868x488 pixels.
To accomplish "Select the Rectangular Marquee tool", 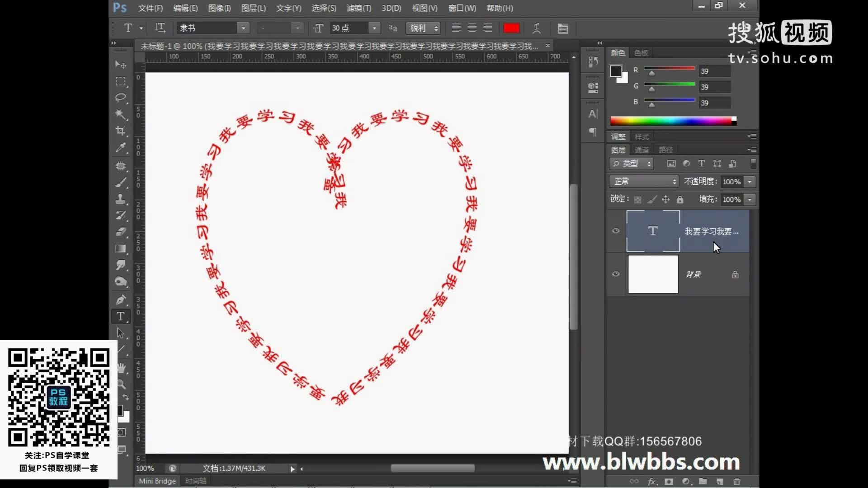I will [x=120, y=81].
